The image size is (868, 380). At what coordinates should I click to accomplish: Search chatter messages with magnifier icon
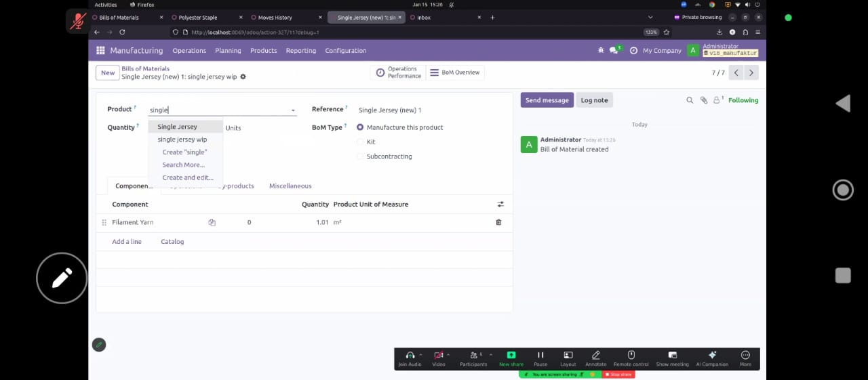(690, 100)
